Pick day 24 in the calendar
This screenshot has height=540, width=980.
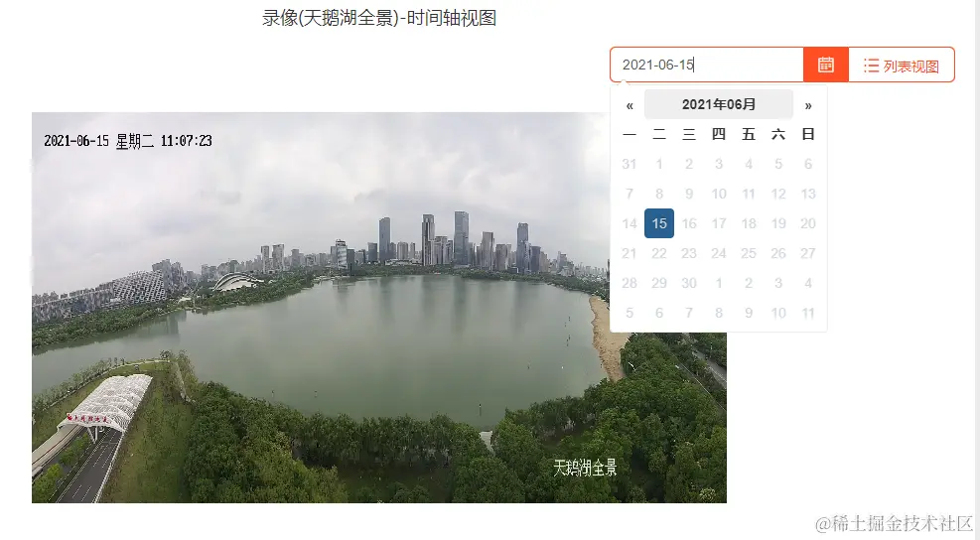click(719, 253)
